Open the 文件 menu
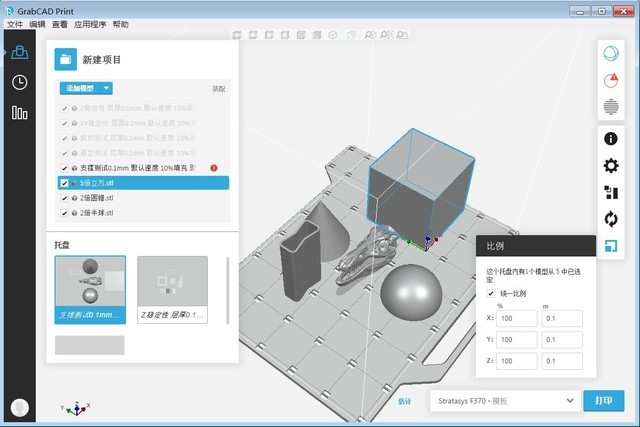Screen dimensions: 640x427 click(x=15, y=24)
